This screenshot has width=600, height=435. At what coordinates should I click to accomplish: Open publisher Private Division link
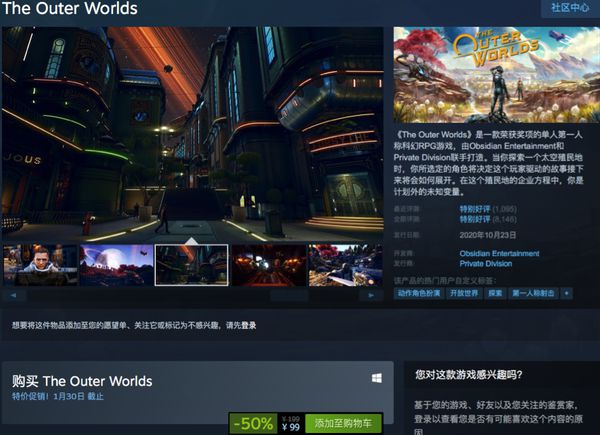486,264
